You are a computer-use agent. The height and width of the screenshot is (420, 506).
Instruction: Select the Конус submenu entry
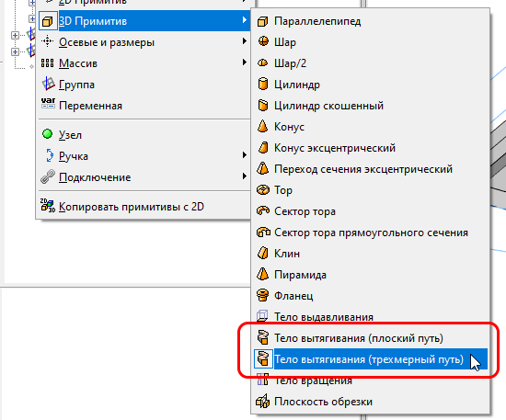[371, 127]
